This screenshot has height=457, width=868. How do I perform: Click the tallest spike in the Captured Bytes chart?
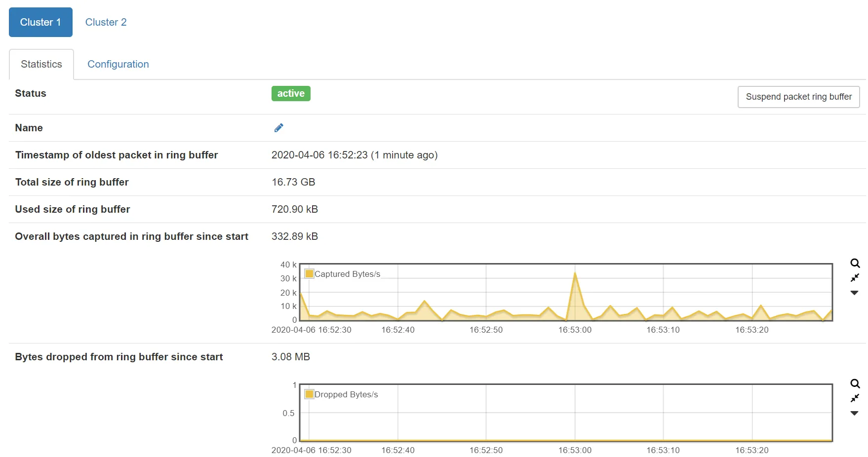pos(575,274)
